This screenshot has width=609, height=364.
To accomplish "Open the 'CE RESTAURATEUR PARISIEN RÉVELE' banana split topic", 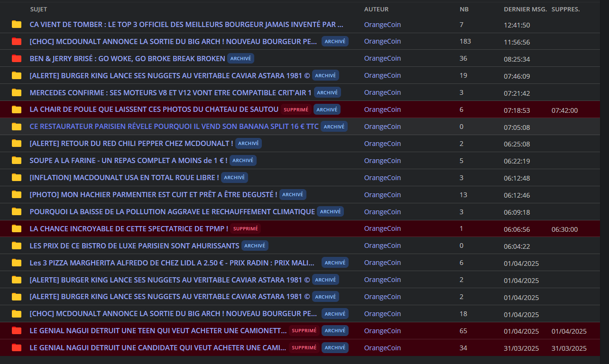I will coord(174,127).
